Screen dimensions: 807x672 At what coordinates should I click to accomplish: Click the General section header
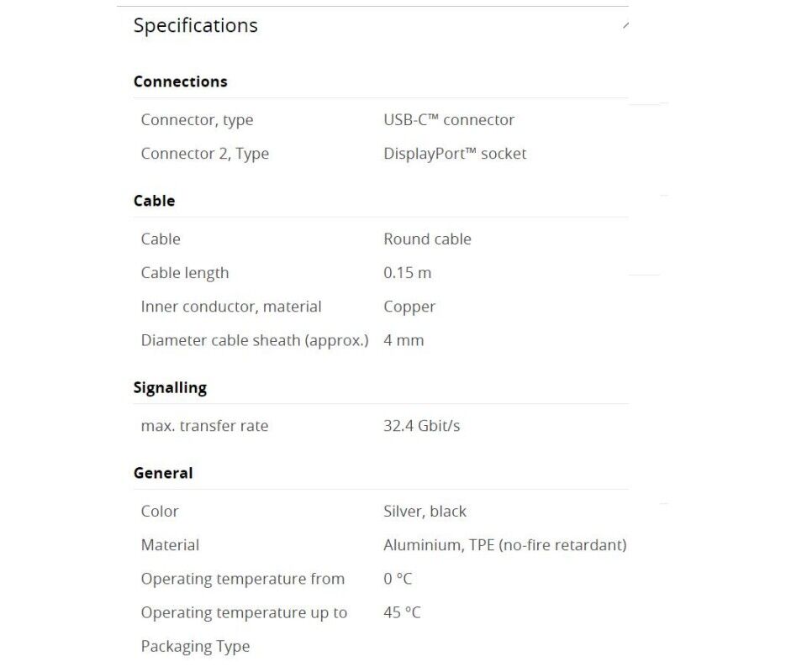pos(163,473)
